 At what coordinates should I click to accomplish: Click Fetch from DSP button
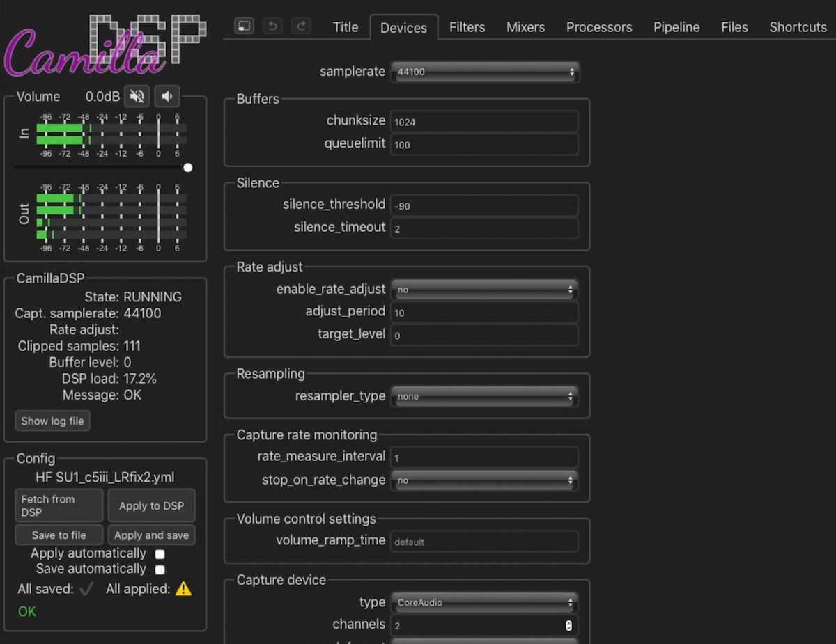coord(59,505)
